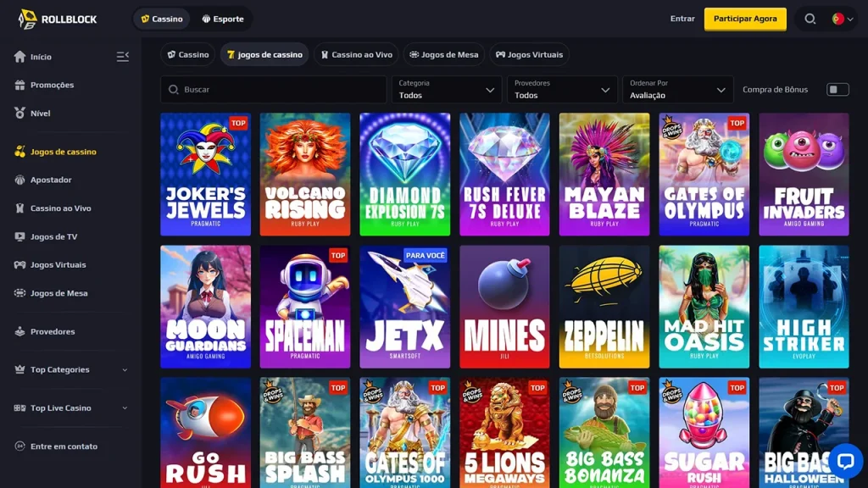
Task: Switch to Esporte header tab
Action: pyautogui.click(x=223, y=19)
